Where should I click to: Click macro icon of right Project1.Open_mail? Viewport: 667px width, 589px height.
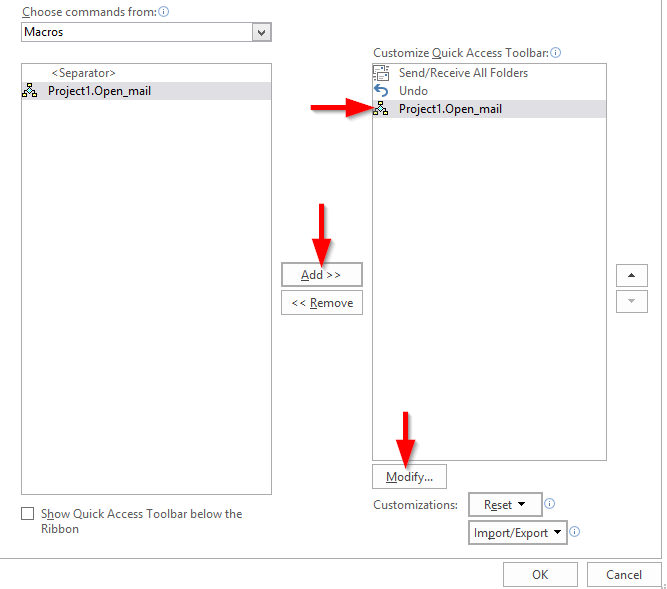(381, 108)
